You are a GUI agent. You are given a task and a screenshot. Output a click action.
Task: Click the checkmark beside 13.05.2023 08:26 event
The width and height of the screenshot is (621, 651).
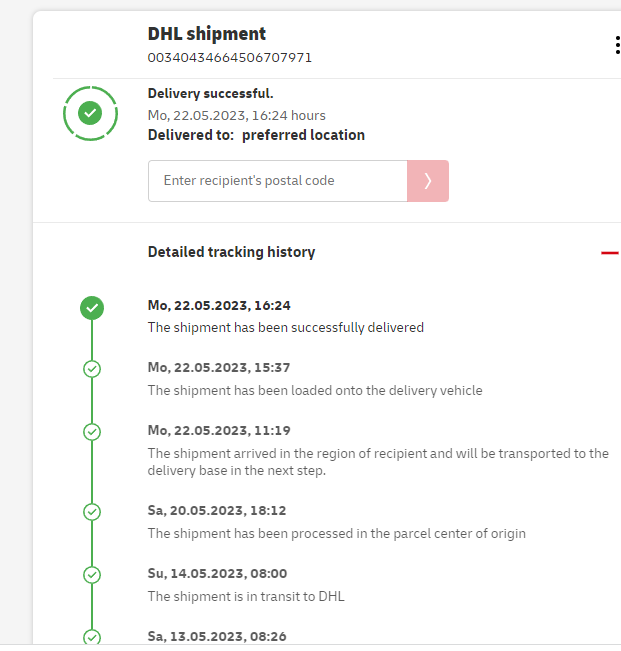click(x=92, y=636)
